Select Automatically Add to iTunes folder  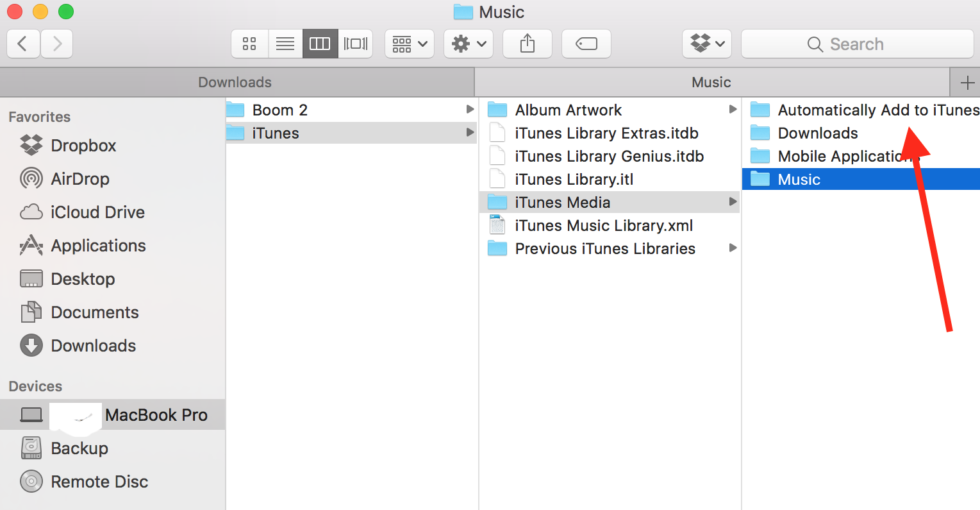point(861,110)
